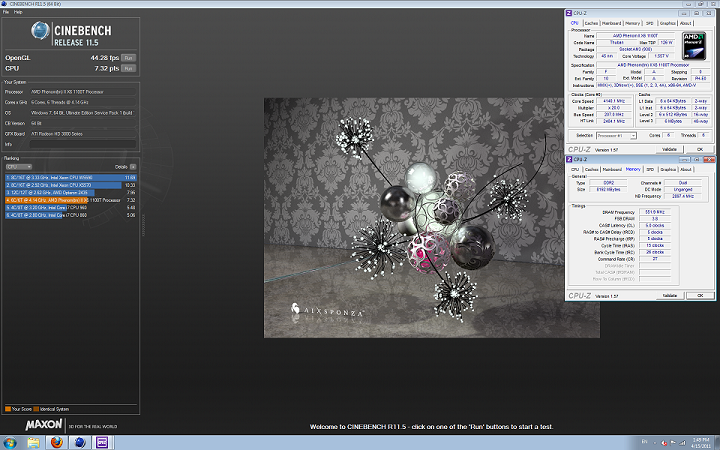
Task: Click the OS field showing Windows 7
Action: click(x=83, y=112)
